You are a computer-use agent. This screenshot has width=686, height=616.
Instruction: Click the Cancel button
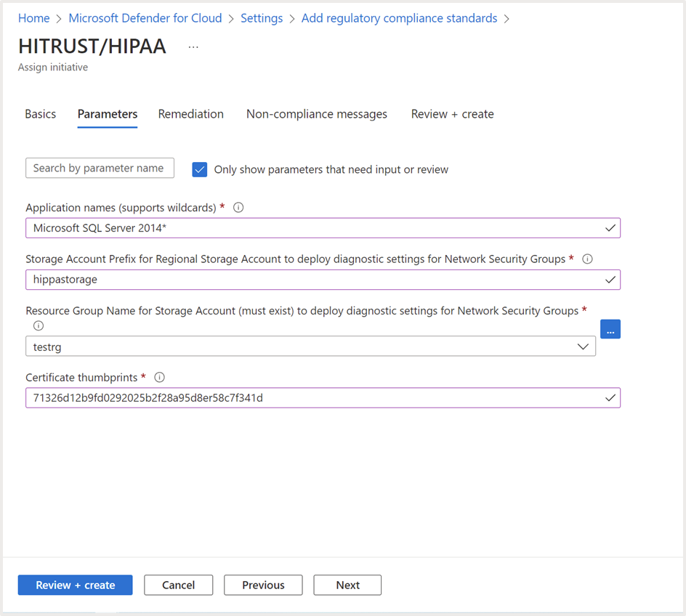(x=178, y=585)
